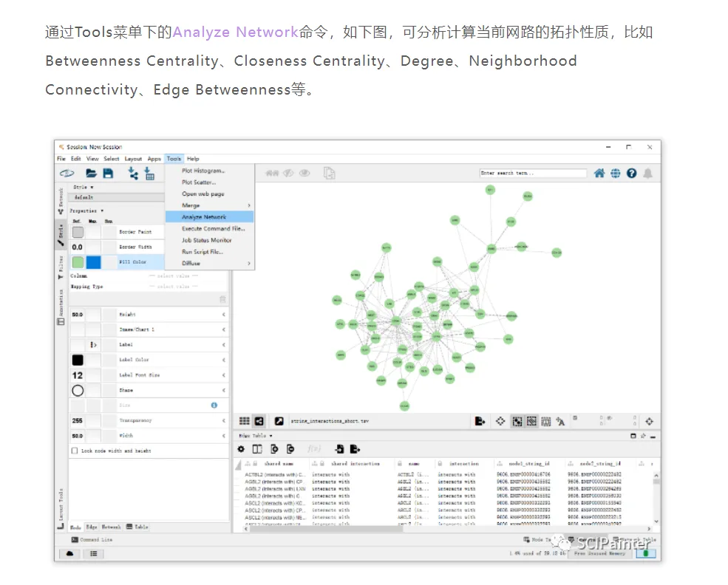The image size is (728, 585).
Task: Open the help question mark icon
Action: click(x=631, y=173)
